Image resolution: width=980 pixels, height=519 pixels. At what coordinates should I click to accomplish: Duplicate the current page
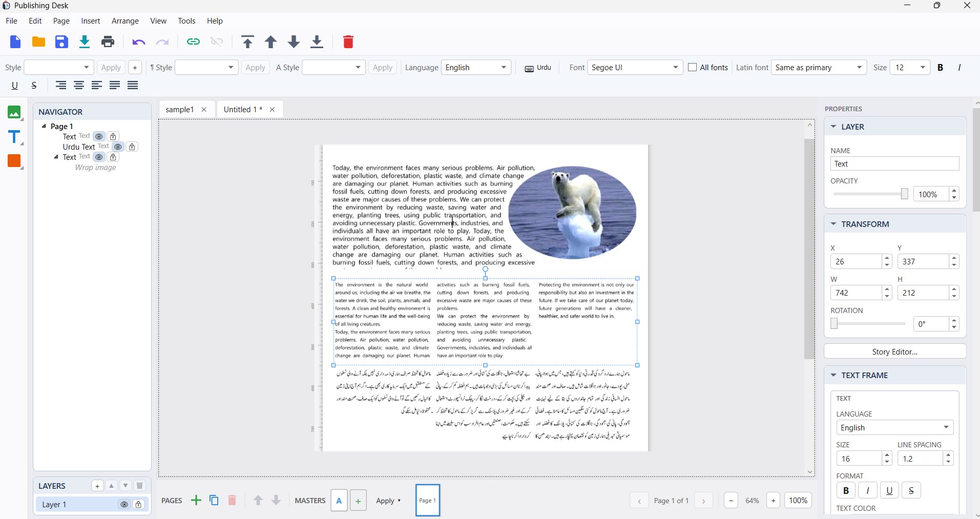pyautogui.click(x=214, y=501)
